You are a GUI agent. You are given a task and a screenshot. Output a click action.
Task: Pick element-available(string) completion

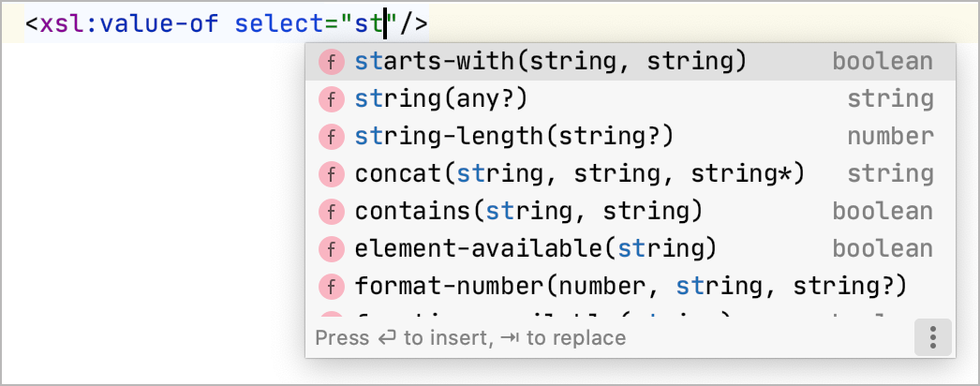point(535,249)
